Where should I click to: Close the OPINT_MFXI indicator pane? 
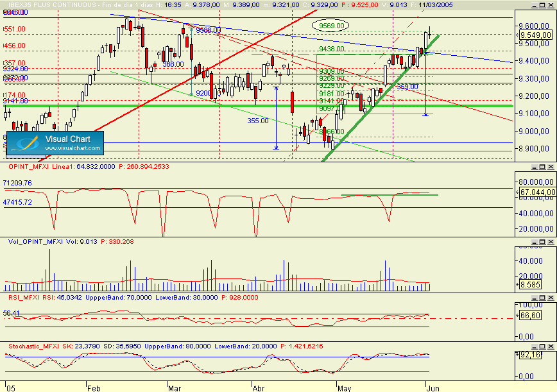pos(551,167)
